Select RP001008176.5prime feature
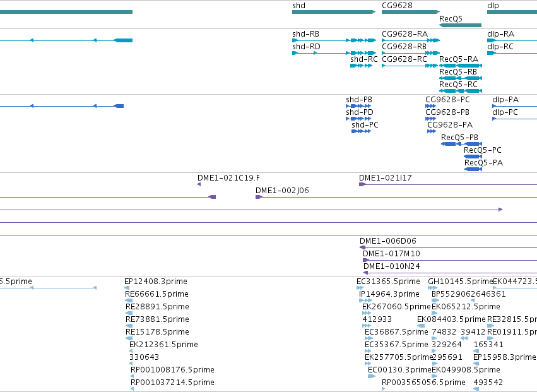This screenshot has height=392, width=537. click(x=172, y=370)
